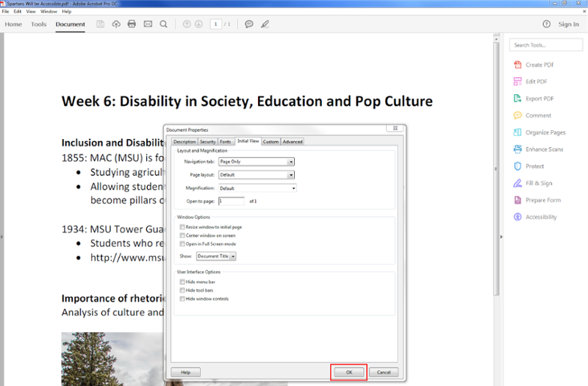Open the Edit PDF tool
Image resolution: width=588 pixels, height=386 pixels.
[530, 82]
